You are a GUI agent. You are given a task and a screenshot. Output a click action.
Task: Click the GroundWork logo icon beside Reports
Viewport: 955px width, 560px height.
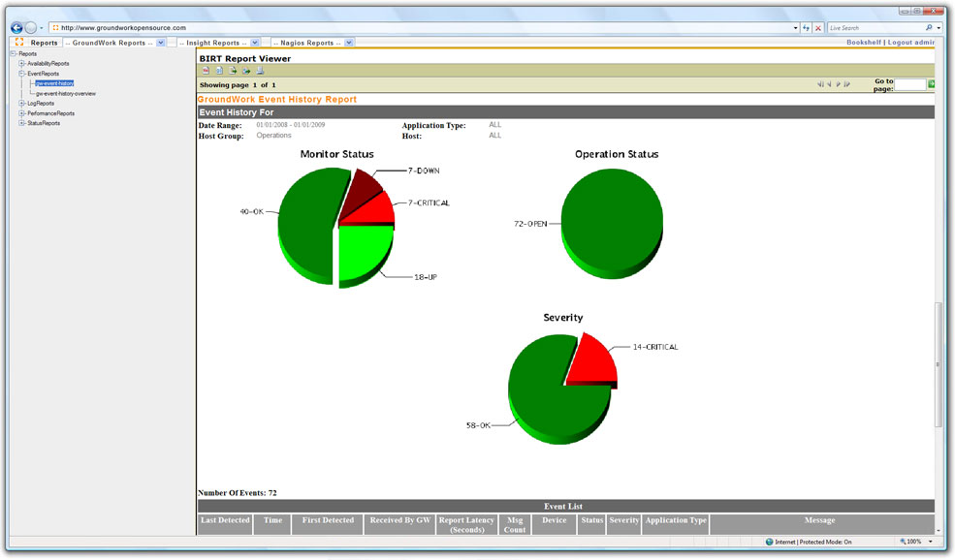point(19,43)
